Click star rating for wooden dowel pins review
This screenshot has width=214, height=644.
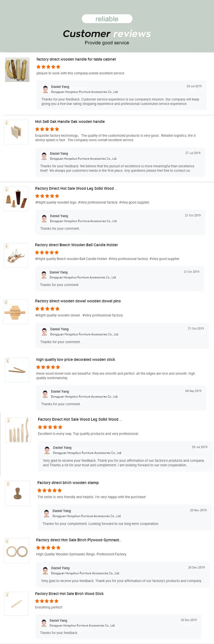tap(47, 309)
